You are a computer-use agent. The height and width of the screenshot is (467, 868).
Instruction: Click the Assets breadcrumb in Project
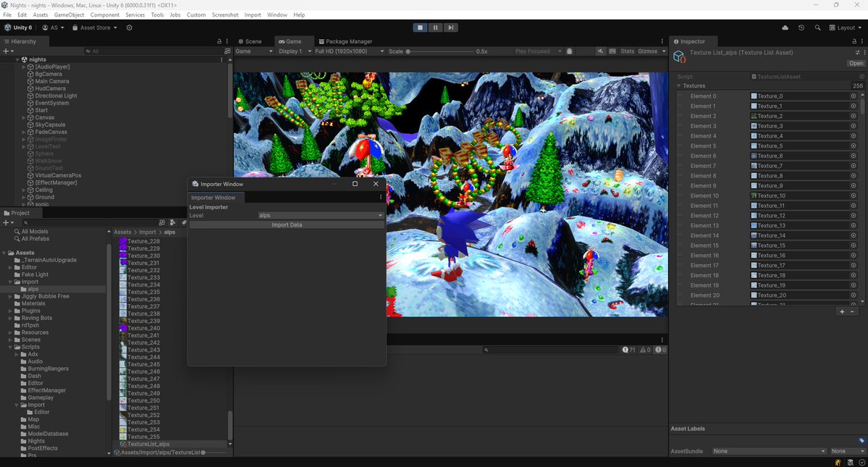point(123,232)
